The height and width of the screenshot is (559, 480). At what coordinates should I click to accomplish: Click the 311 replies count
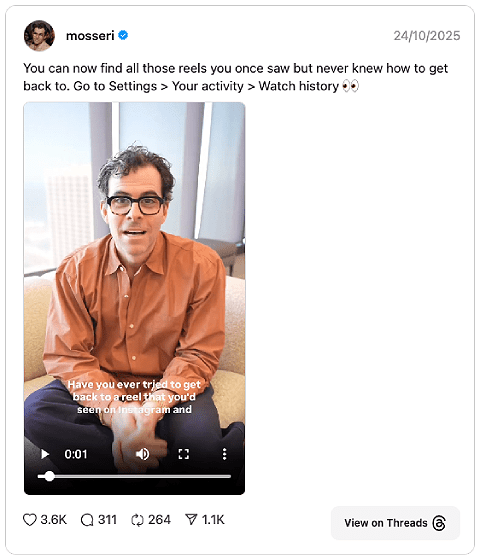107,520
